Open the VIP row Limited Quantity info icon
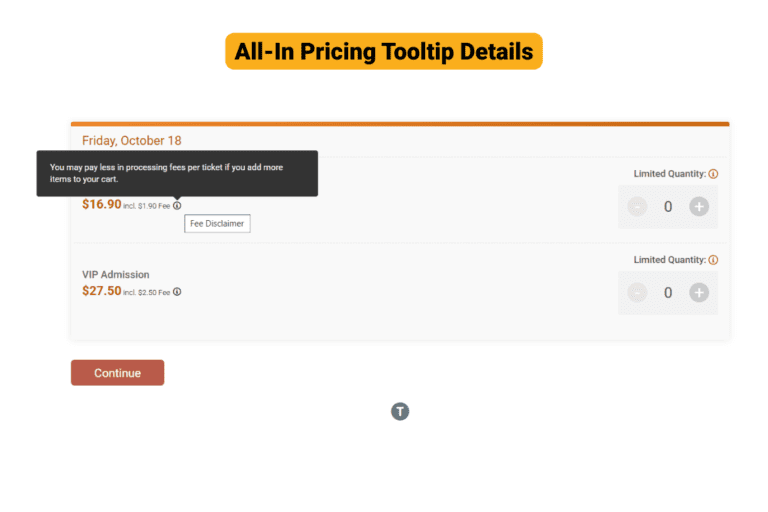 [713, 260]
